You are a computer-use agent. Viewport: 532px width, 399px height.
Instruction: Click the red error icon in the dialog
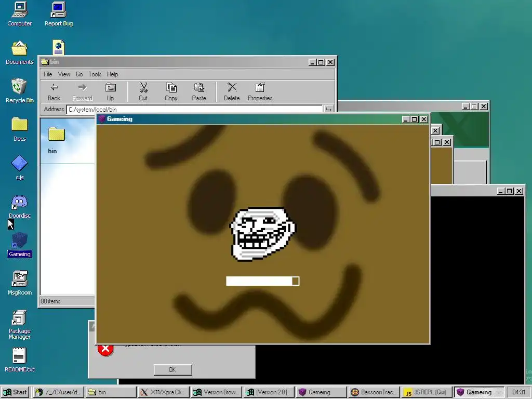pyautogui.click(x=105, y=350)
